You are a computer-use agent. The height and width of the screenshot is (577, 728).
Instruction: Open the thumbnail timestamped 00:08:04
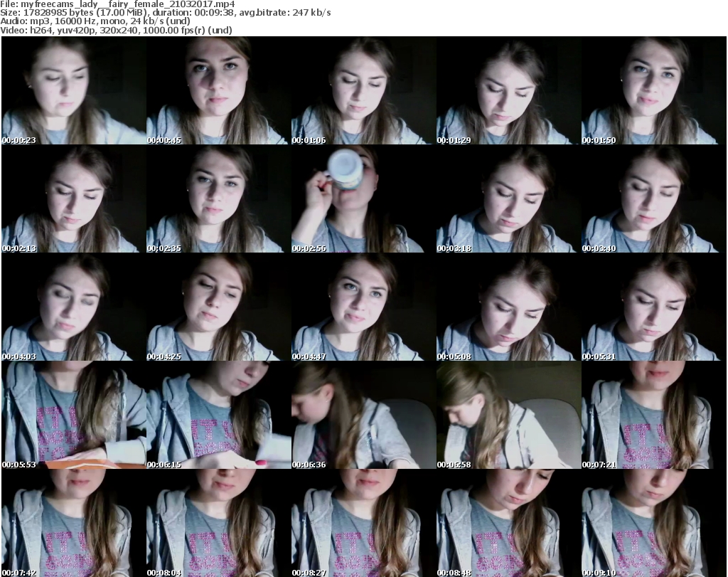coord(219,523)
